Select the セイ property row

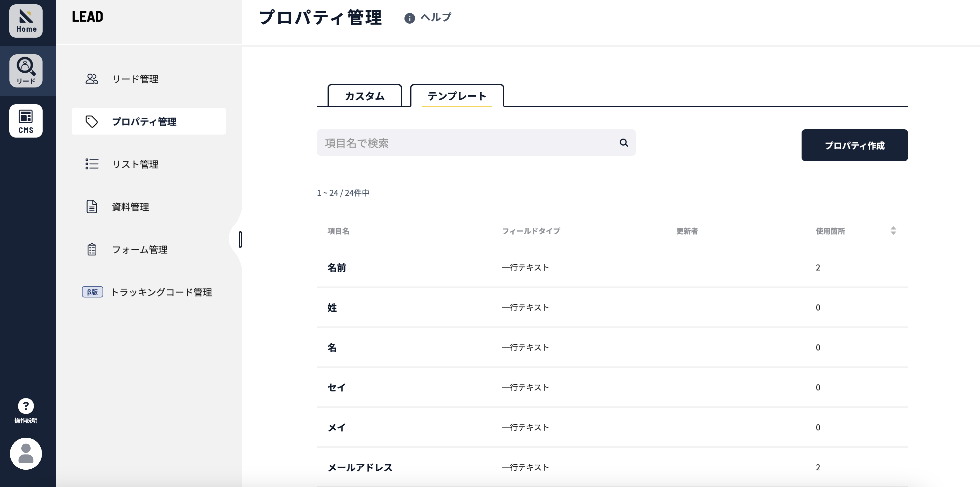pos(612,387)
